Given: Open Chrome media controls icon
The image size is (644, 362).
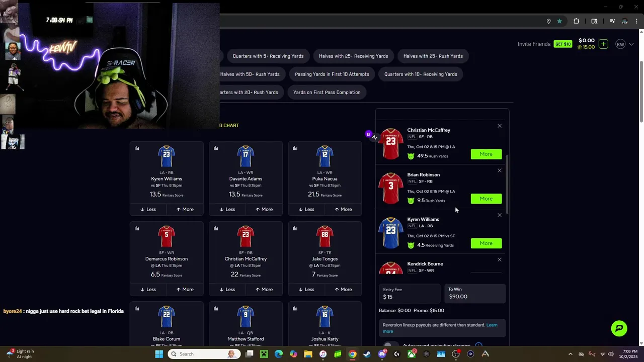Looking at the screenshot, I should [x=612, y=21].
